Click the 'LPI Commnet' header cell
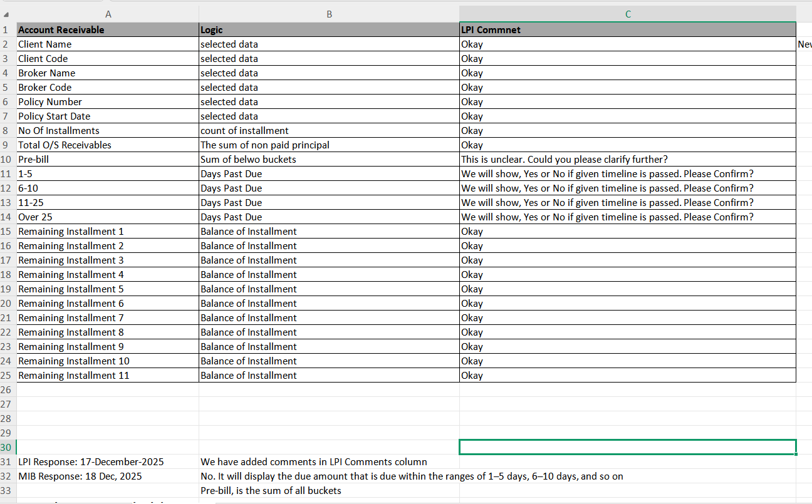 tap(491, 29)
